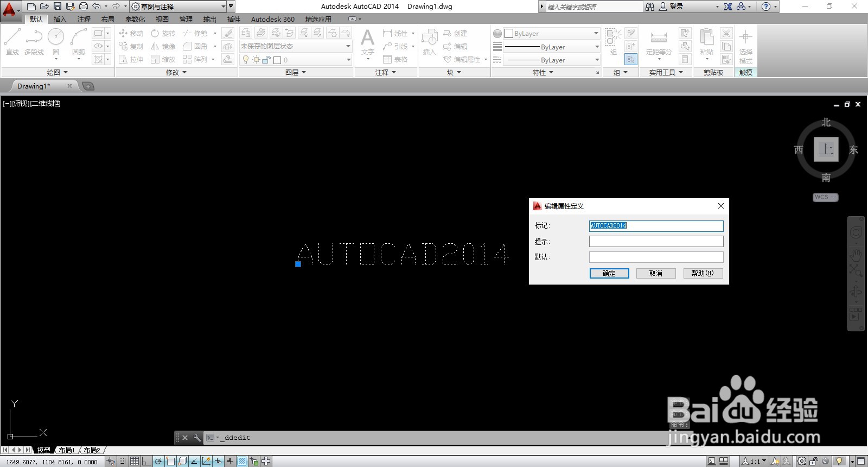Viewport: 868px width, 467px height.
Task: Toggle Object Snap in status bar
Action: [170, 461]
